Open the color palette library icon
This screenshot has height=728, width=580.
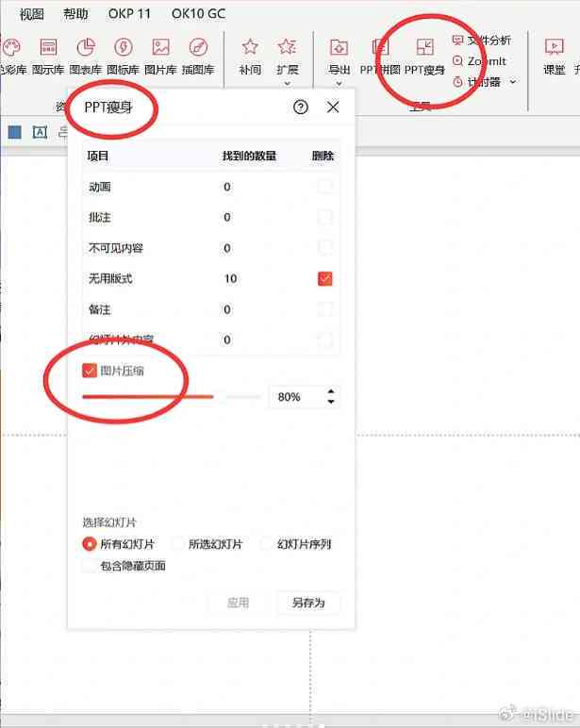(12, 47)
